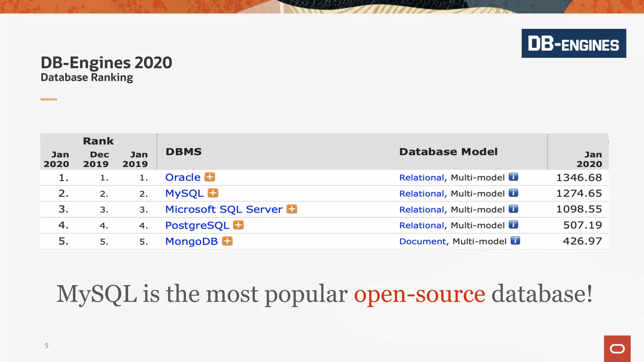Click the plus icon next to MongoDB

point(227,241)
